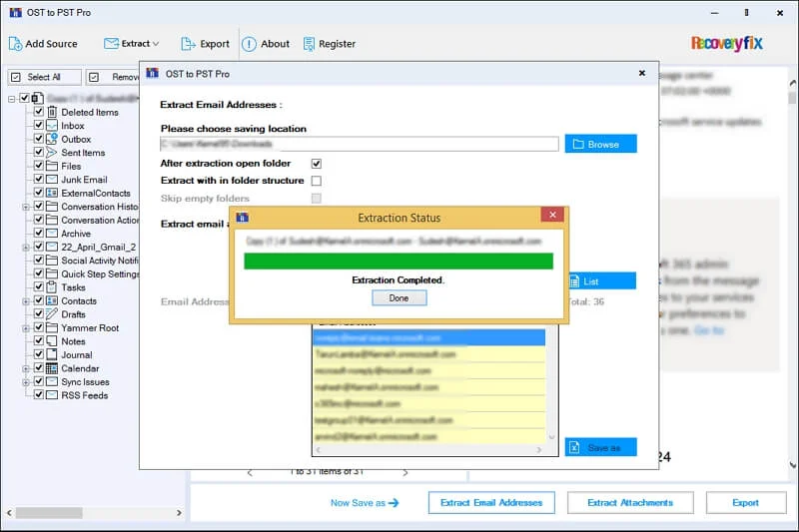Click the Register icon
The image size is (799, 532).
click(309, 44)
